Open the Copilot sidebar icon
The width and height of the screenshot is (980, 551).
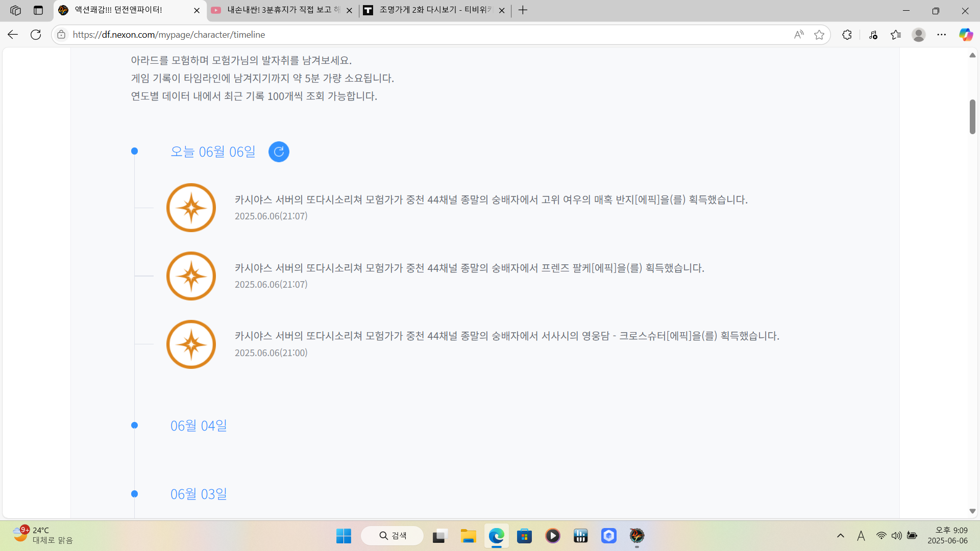tap(966, 35)
